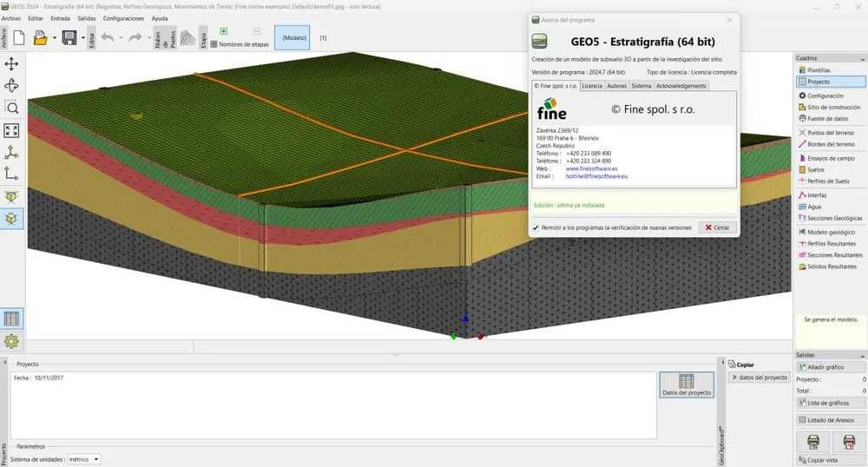
Task: Uncheck the allow new version verification checkbox
Action: (x=536, y=227)
